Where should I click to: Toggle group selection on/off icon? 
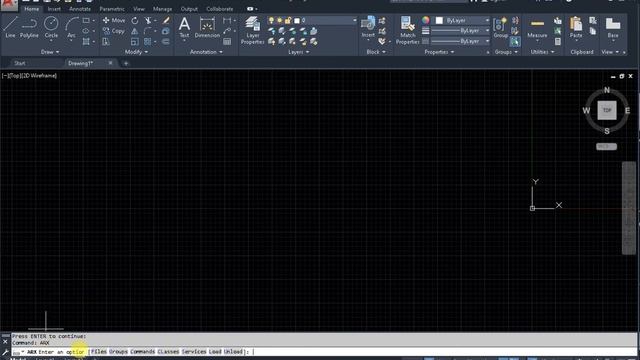pyautogui.click(x=515, y=41)
